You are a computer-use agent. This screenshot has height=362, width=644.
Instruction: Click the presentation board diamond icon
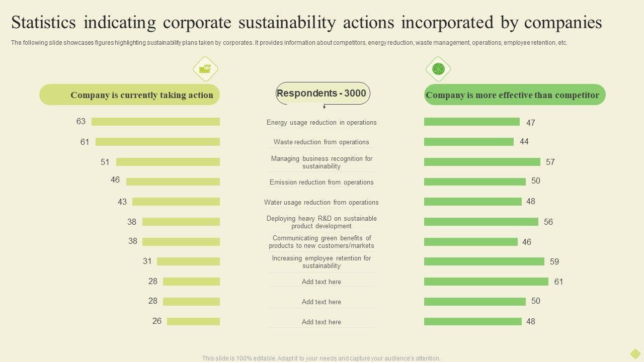(205, 69)
